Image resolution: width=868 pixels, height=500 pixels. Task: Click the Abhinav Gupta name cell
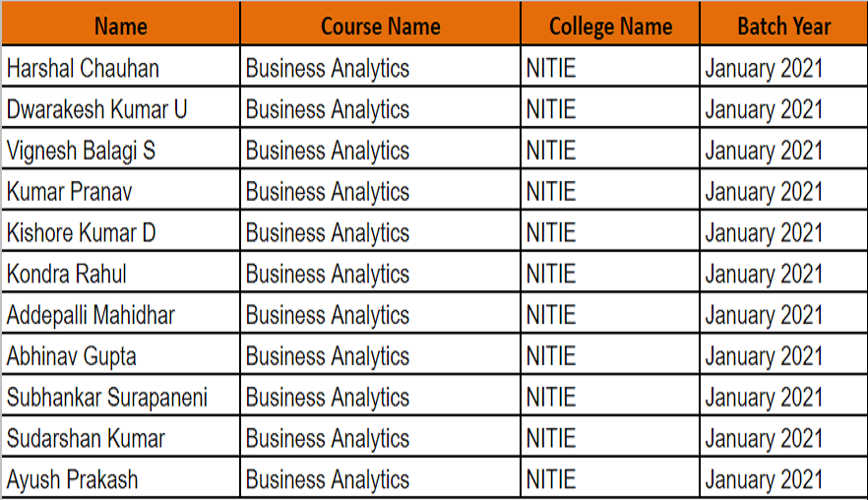(x=72, y=356)
